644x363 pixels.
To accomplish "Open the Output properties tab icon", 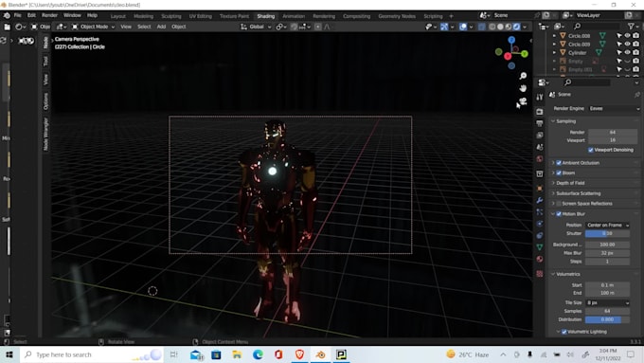I will [540, 123].
